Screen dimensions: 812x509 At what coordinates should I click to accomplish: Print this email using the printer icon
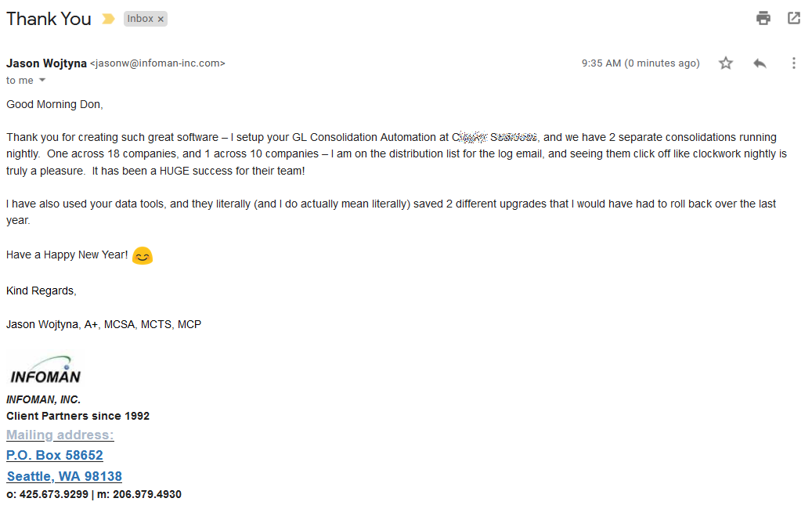(763, 18)
